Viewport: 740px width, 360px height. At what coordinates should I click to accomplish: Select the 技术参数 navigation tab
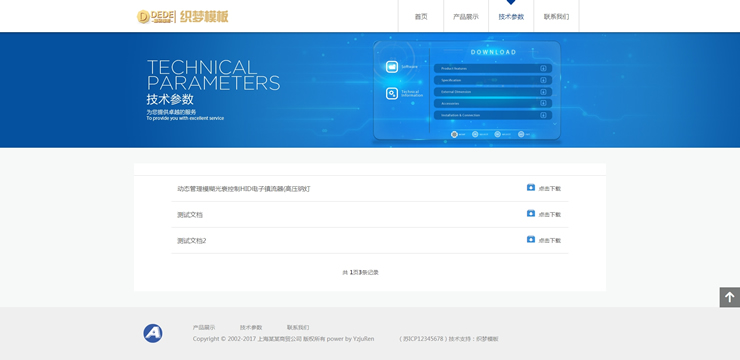(511, 17)
